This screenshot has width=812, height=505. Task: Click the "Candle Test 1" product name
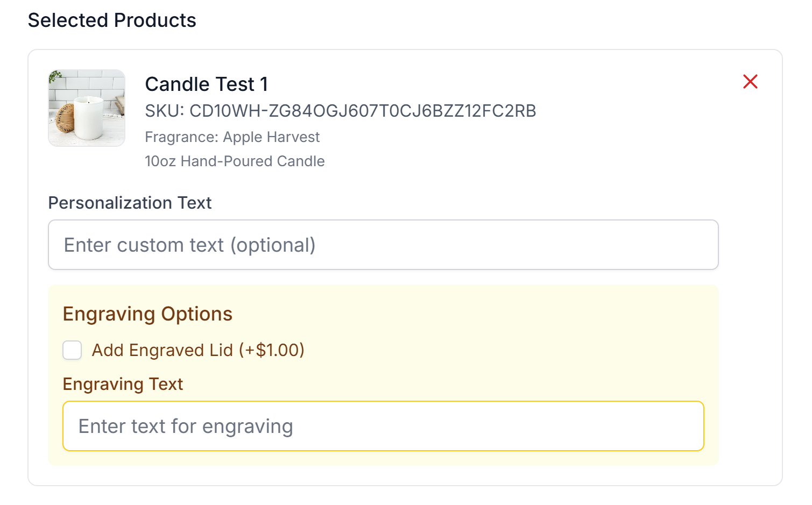tap(206, 84)
